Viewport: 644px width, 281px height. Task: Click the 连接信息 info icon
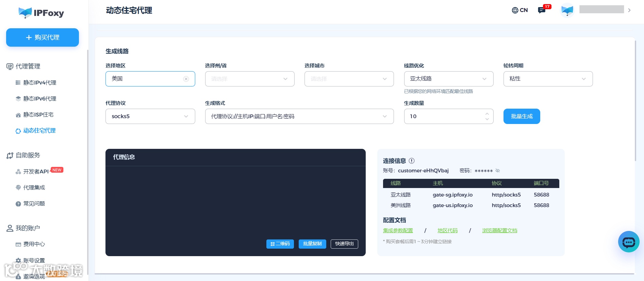pos(412,161)
